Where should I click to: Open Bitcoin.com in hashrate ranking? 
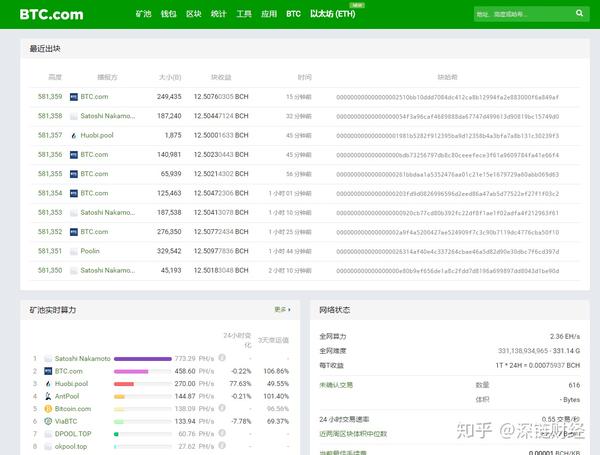(73, 409)
